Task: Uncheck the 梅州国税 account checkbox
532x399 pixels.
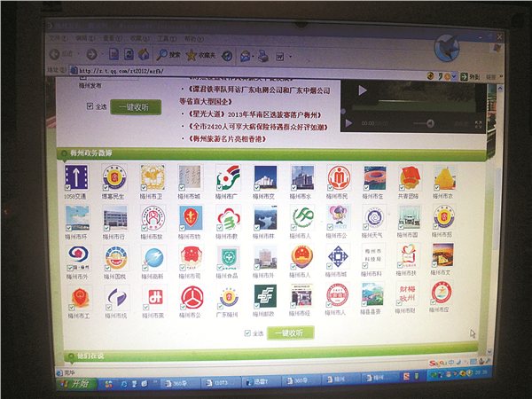Action: coord(107,269)
